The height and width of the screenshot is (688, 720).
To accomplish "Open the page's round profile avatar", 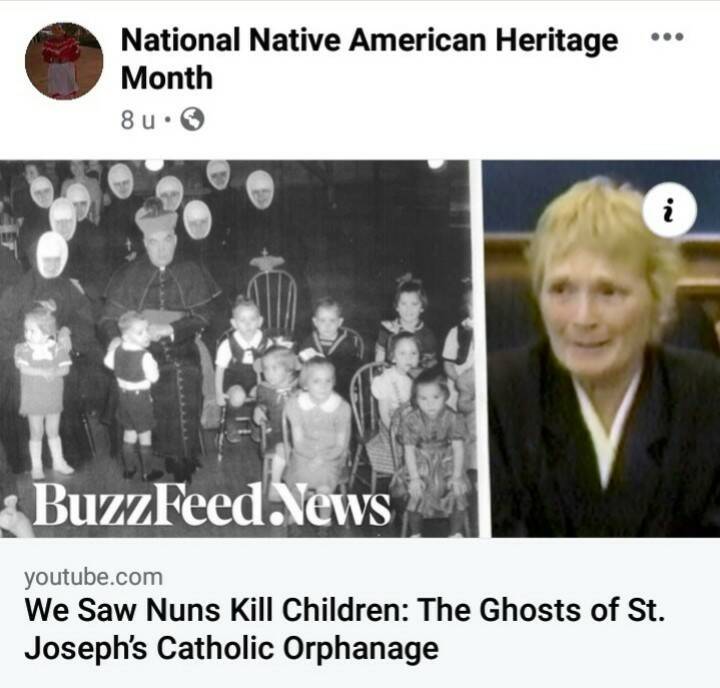I will [x=64, y=61].
